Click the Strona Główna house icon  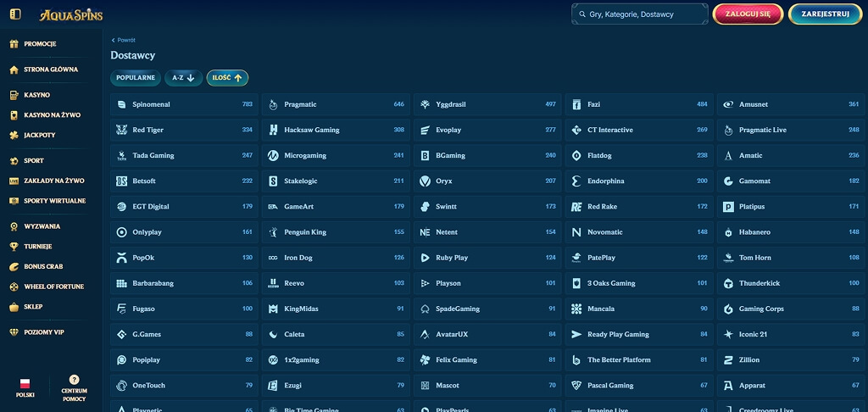[x=14, y=70]
